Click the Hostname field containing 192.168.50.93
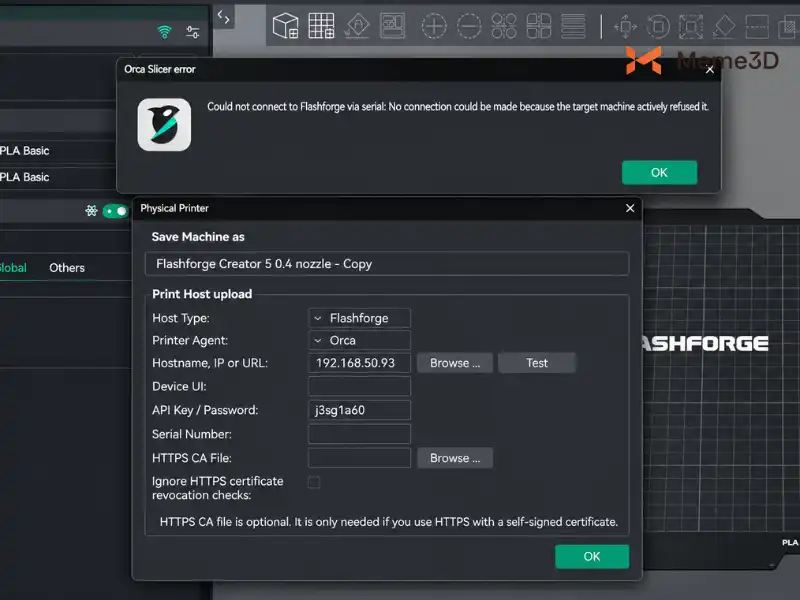This screenshot has width=800, height=600. point(359,363)
